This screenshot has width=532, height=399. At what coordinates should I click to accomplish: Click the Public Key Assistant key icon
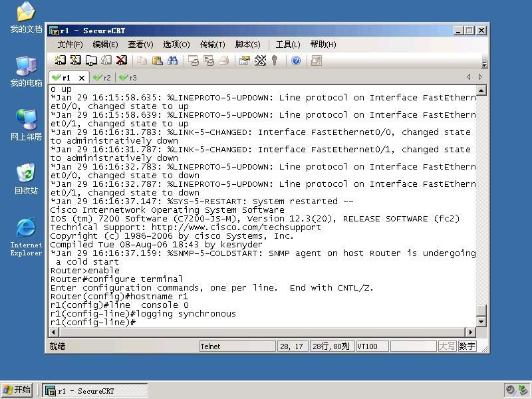tap(275, 61)
